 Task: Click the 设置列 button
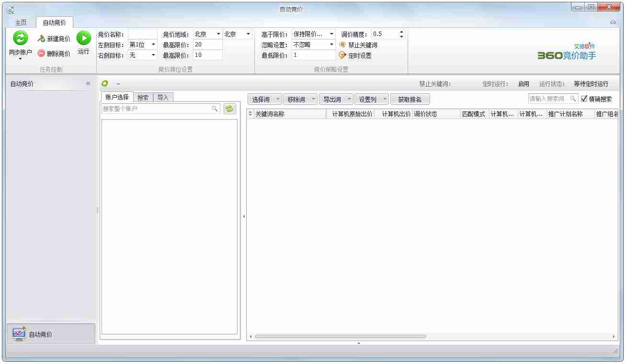point(368,99)
